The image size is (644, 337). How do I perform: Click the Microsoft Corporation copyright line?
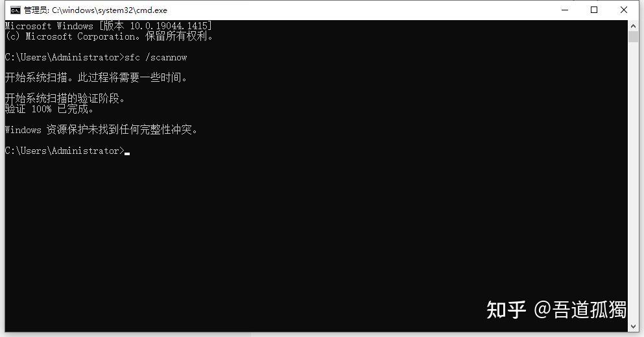(109, 36)
